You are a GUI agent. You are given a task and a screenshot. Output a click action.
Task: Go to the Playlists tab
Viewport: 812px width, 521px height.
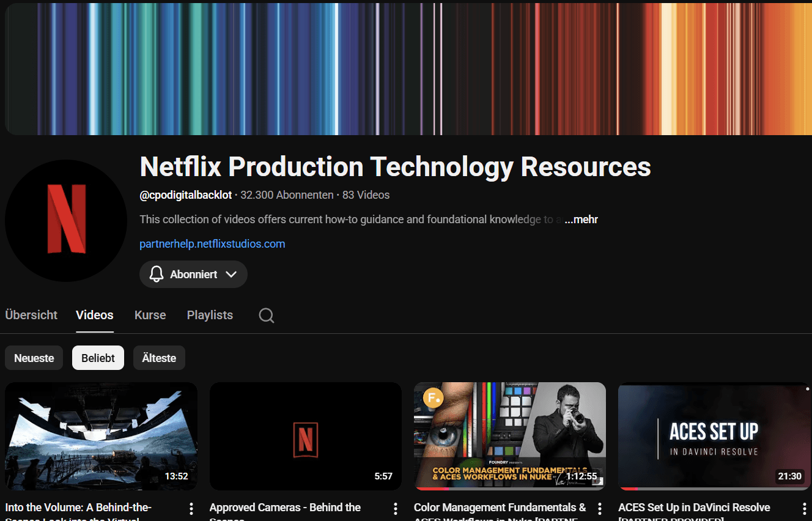coord(210,315)
